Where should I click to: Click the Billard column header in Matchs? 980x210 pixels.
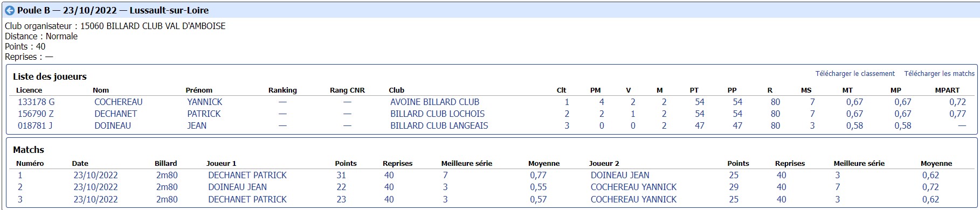165,164
